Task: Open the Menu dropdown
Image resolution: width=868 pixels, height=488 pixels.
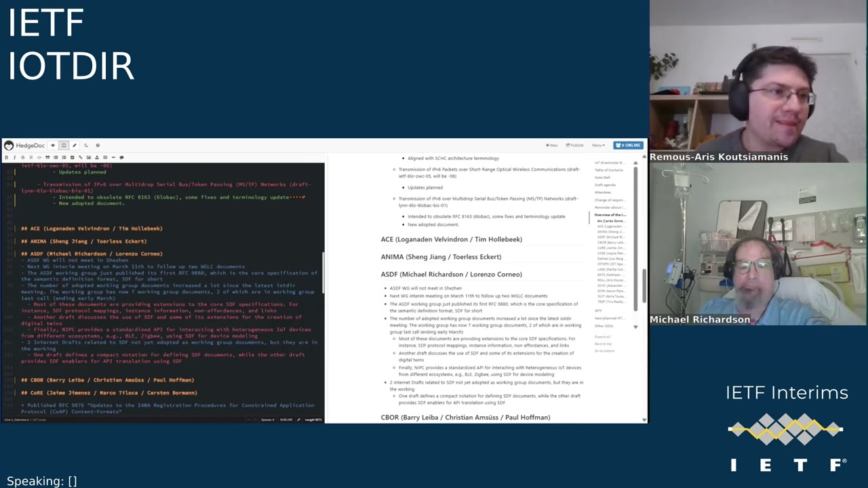Action: (x=598, y=145)
